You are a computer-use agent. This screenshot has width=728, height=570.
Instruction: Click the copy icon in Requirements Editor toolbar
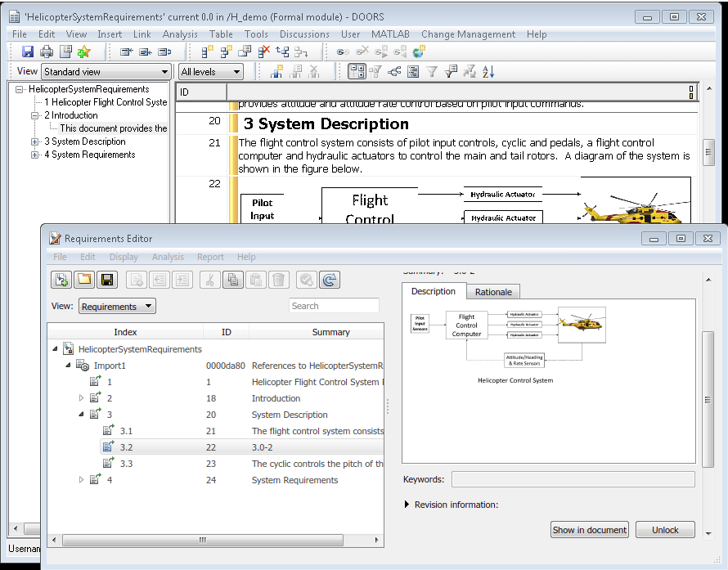tap(233, 280)
